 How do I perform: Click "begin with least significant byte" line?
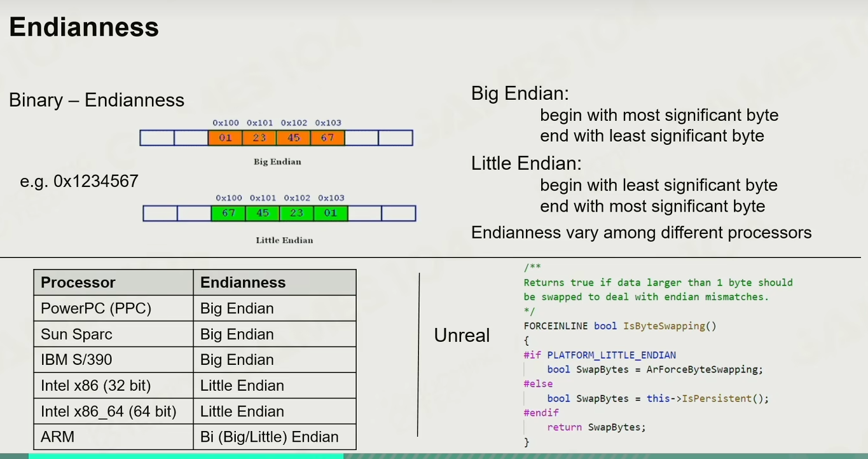(x=659, y=185)
